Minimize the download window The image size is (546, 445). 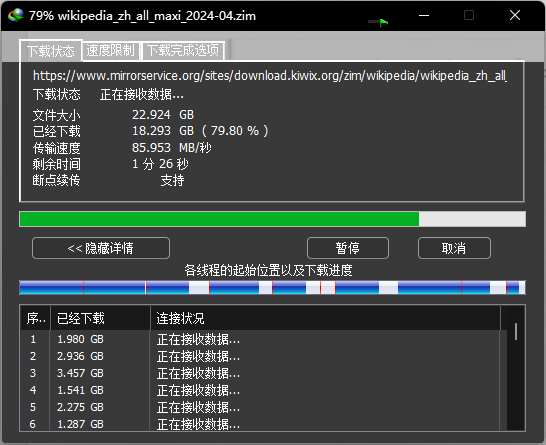[x=424, y=15]
